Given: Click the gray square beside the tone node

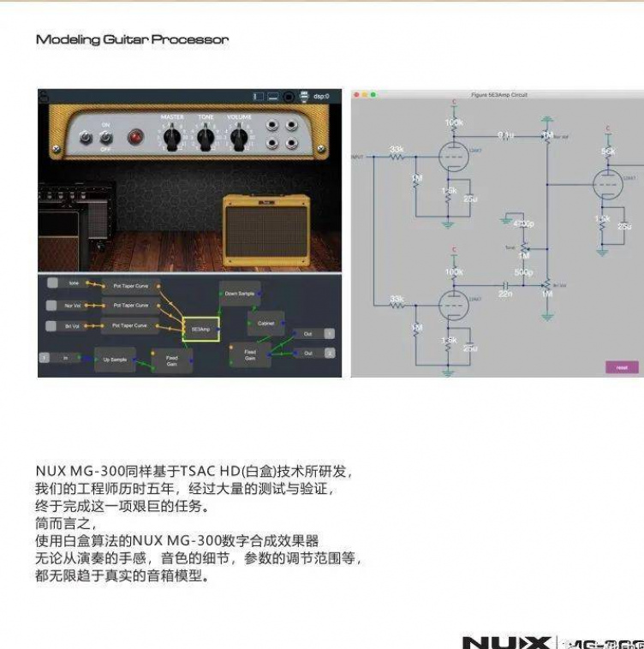Looking at the screenshot, I should coord(53,283).
